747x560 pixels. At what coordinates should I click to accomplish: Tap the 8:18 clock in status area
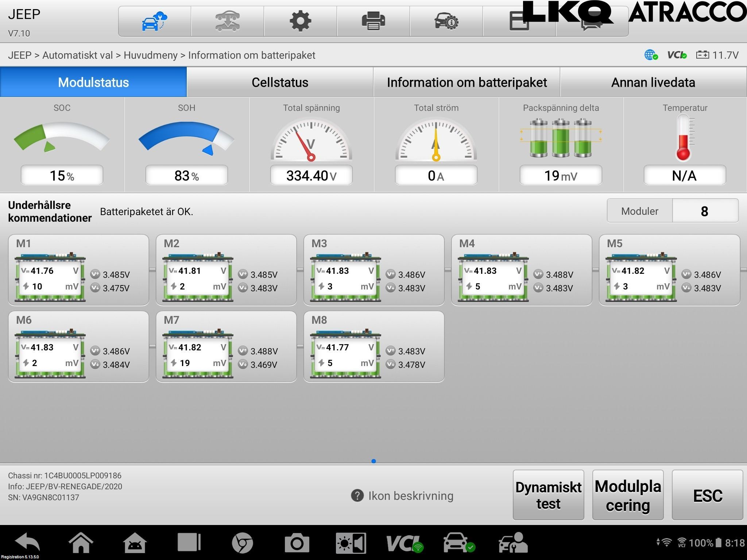735,543
